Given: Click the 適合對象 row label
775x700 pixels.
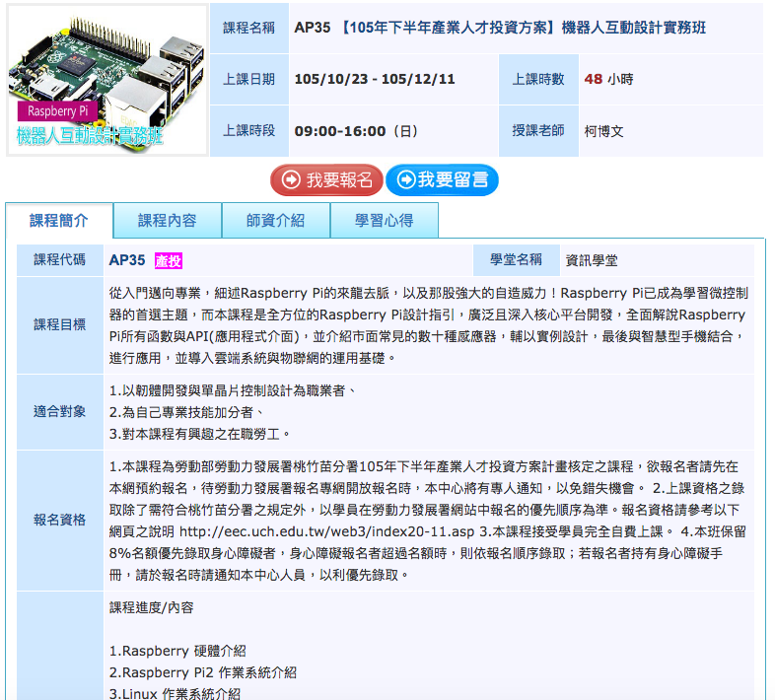Looking at the screenshot, I should pyautogui.click(x=60, y=412).
